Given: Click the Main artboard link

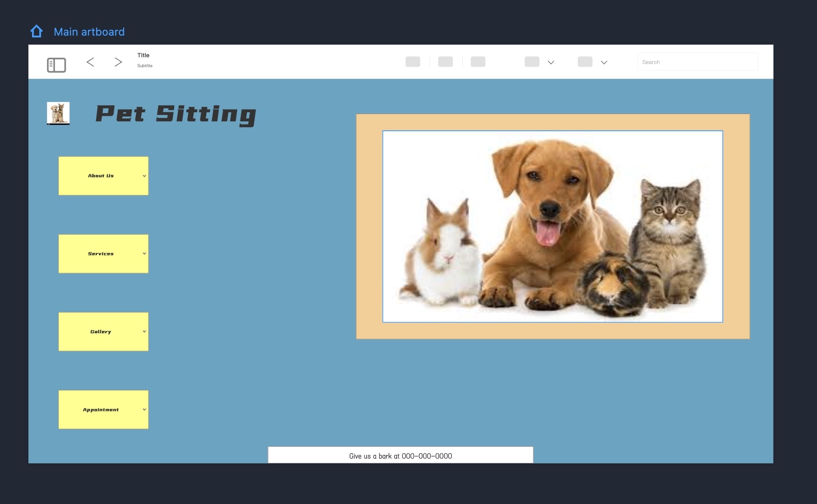Looking at the screenshot, I should pyautogui.click(x=89, y=32).
